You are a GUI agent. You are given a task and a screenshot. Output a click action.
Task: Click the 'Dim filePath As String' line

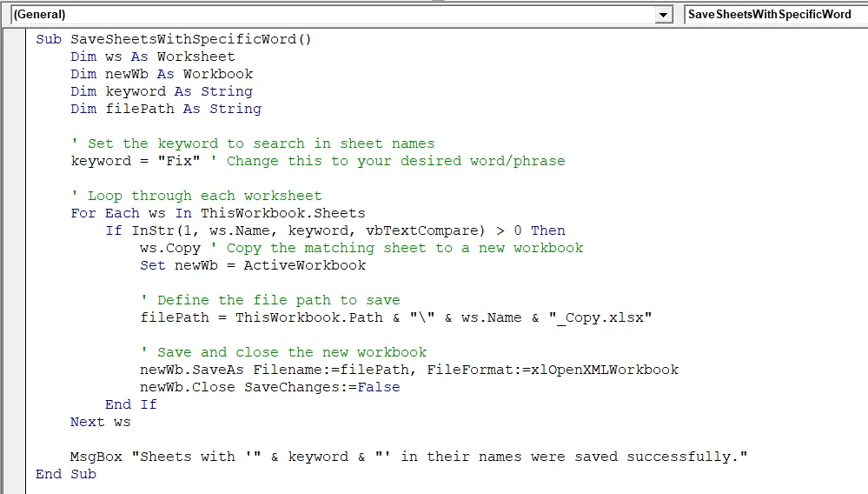(166, 109)
